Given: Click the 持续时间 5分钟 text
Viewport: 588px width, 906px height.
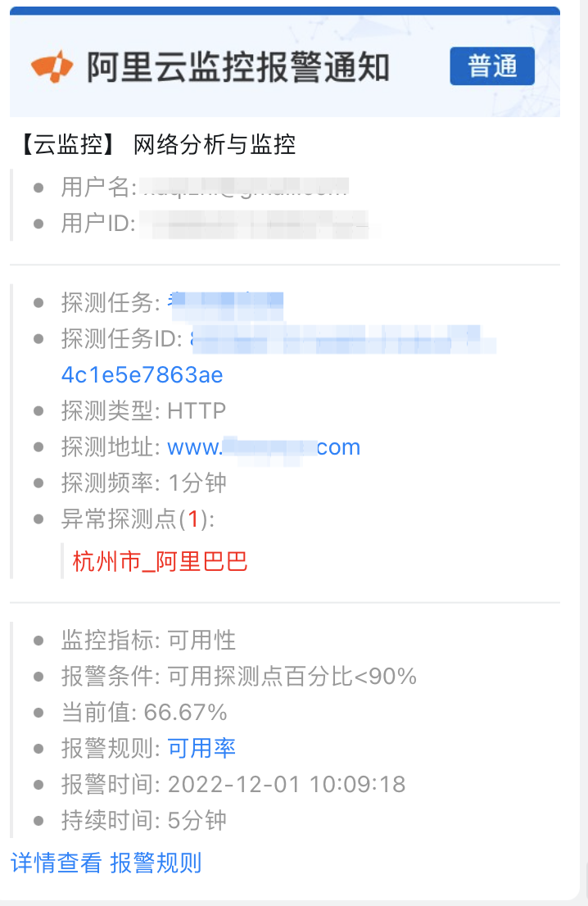Looking at the screenshot, I should click(x=144, y=821).
